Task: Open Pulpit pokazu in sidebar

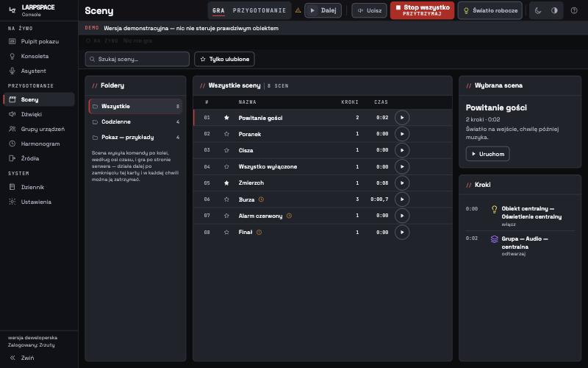Action: 39,41
